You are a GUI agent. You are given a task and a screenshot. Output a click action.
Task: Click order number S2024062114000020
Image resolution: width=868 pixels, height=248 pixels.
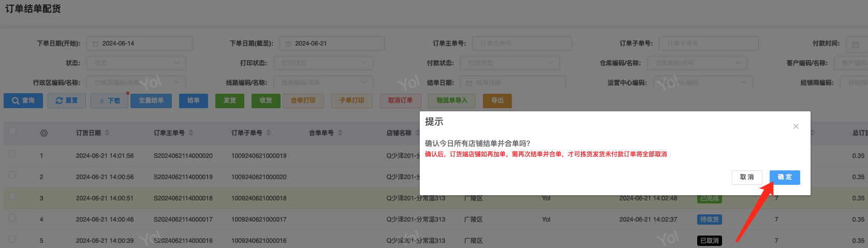(183, 156)
